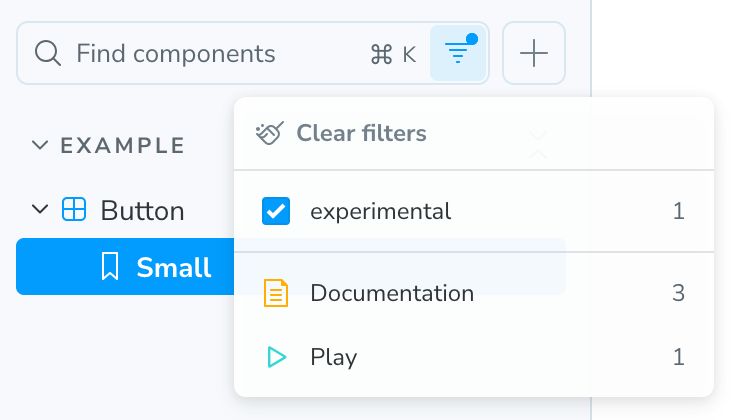
Task: Click the Documentation count number 3
Action: (x=678, y=293)
